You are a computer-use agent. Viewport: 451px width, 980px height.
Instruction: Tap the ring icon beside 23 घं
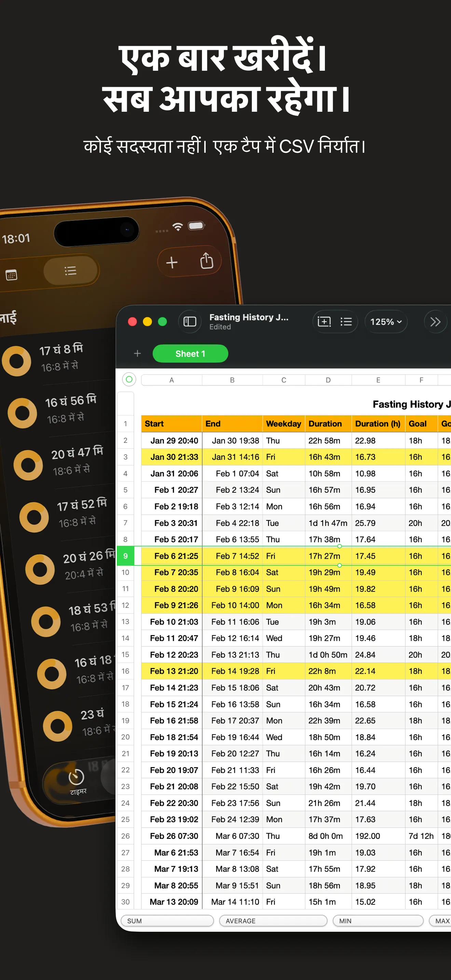57,726
